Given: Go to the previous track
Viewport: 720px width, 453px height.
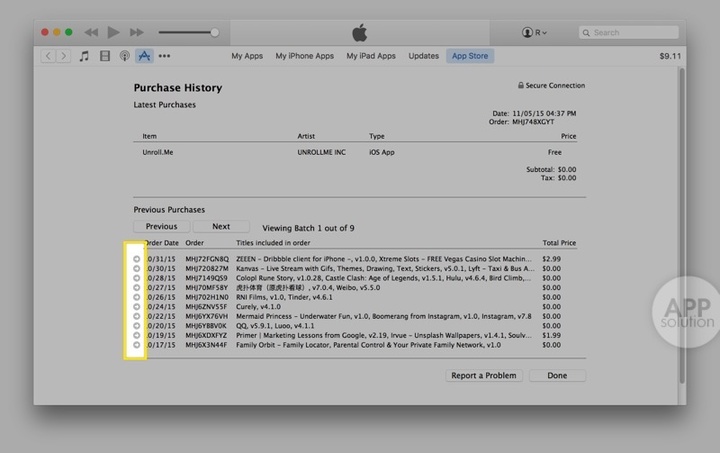Looking at the screenshot, I should coord(91,33).
